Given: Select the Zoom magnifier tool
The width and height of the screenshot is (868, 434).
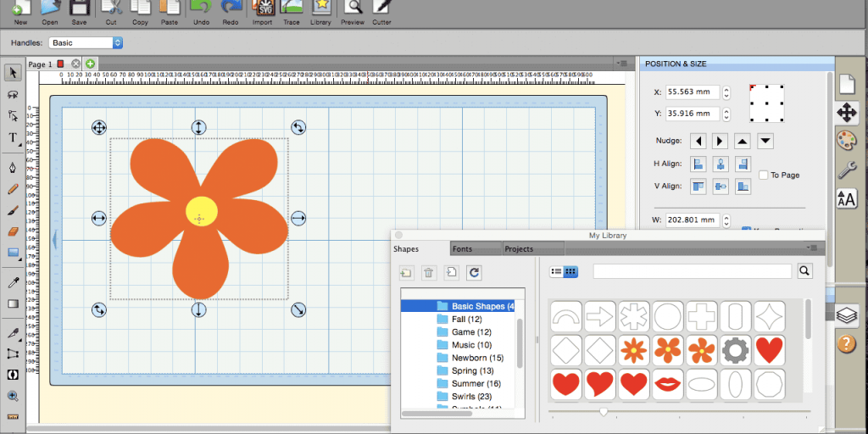Looking at the screenshot, I should pyautogui.click(x=13, y=396).
